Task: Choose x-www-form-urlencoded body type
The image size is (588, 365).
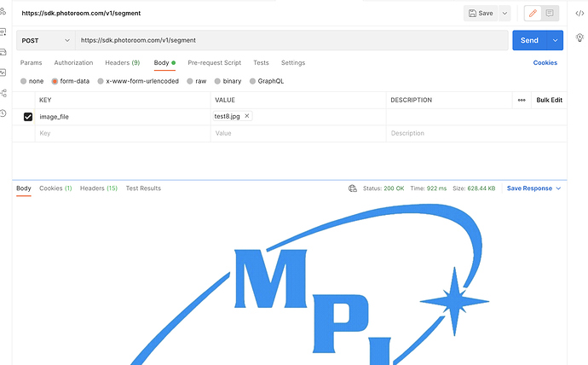Action: coord(138,81)
